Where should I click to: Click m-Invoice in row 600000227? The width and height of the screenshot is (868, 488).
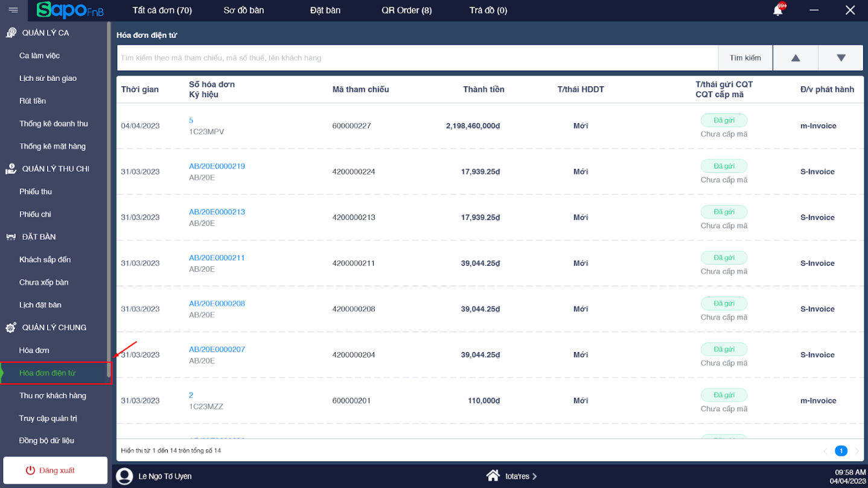818,126
